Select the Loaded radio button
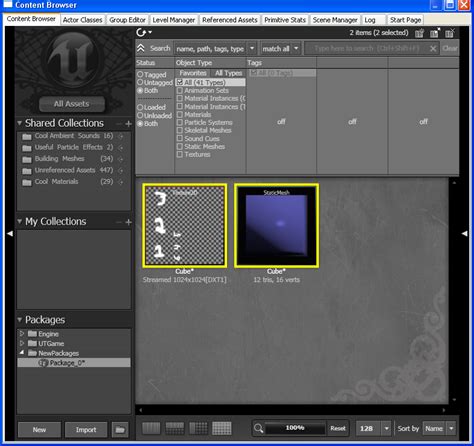 coord(140,107)
